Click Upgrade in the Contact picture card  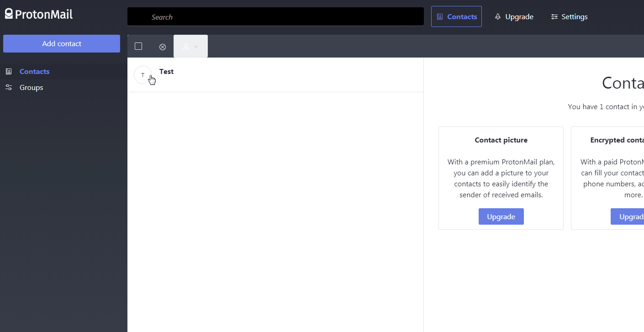pyautogui.click(x=501, y=216)
